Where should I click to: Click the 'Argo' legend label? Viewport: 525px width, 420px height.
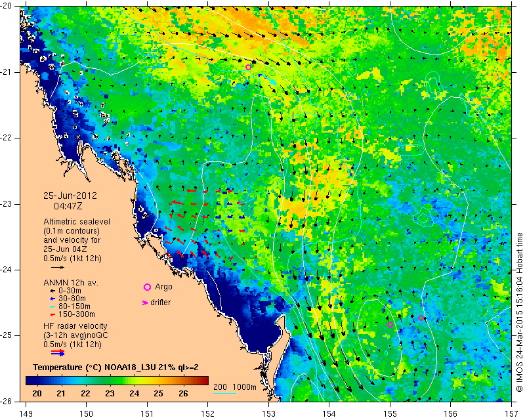(x=163, y=287)
